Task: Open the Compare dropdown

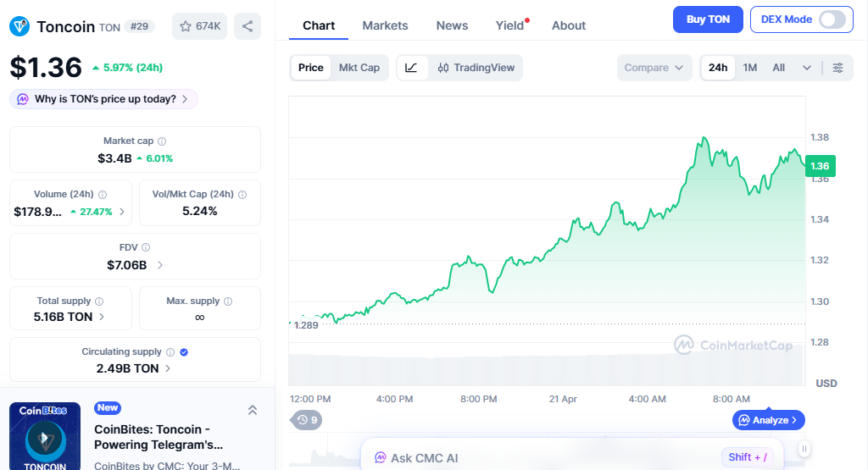Action: click(x=654, y=68)
